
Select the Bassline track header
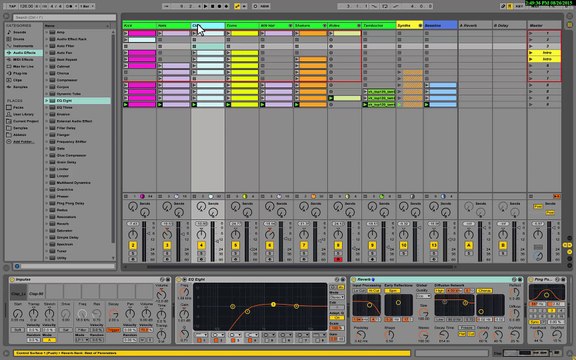(x=440, y=26)
